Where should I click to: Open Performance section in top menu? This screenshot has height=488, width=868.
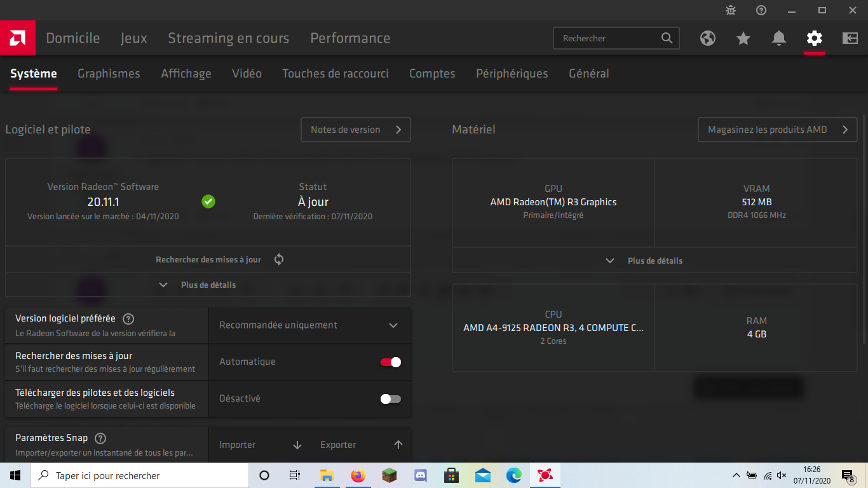coord(350,38)
